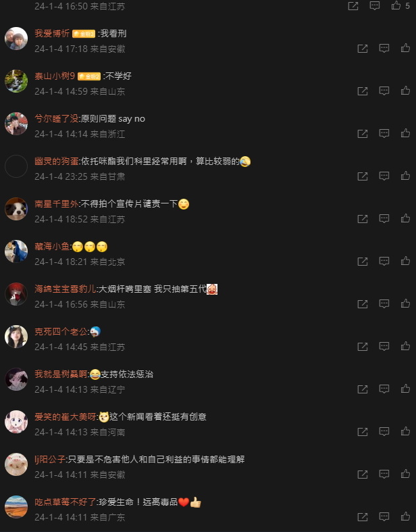This screenshot has width=416, height=532.
Task: Reply to lj阳公子's comment
Action: point(384,474)
